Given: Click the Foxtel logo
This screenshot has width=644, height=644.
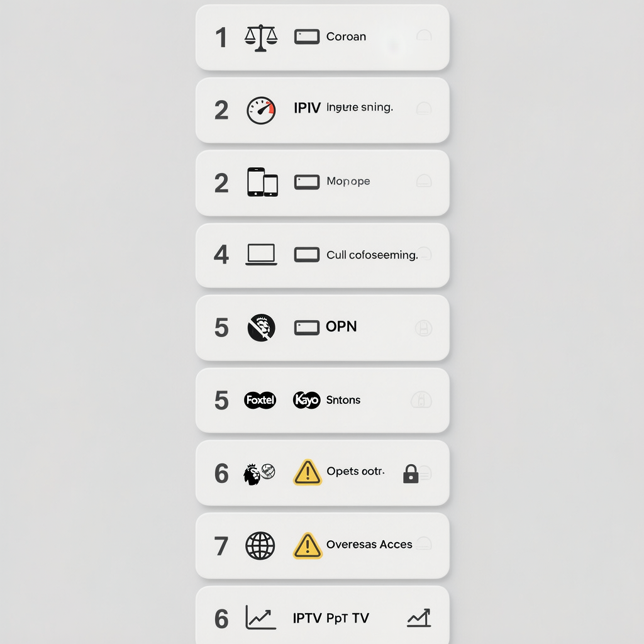Looking at the screenshot, I should [260, 399].
